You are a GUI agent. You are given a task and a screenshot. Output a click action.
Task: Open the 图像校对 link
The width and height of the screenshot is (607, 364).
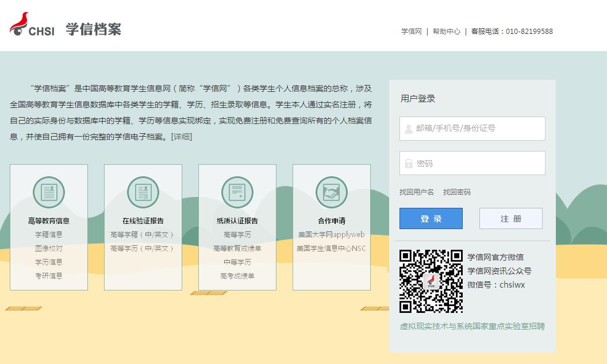tap(49, 249)
